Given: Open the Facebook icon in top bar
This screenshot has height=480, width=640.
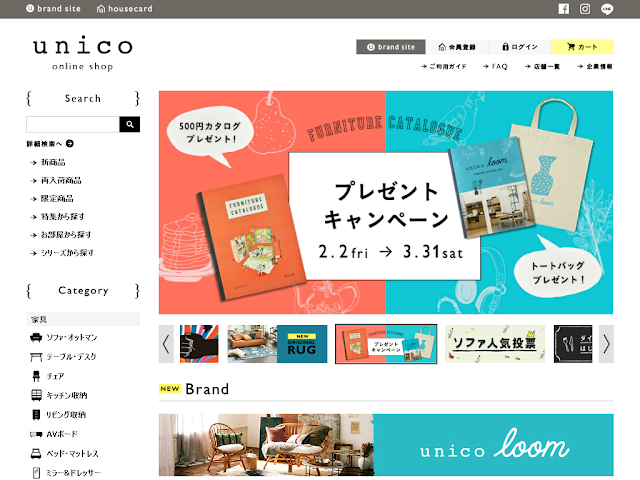Looking at the screenshot, I should (x=563, y=9).
